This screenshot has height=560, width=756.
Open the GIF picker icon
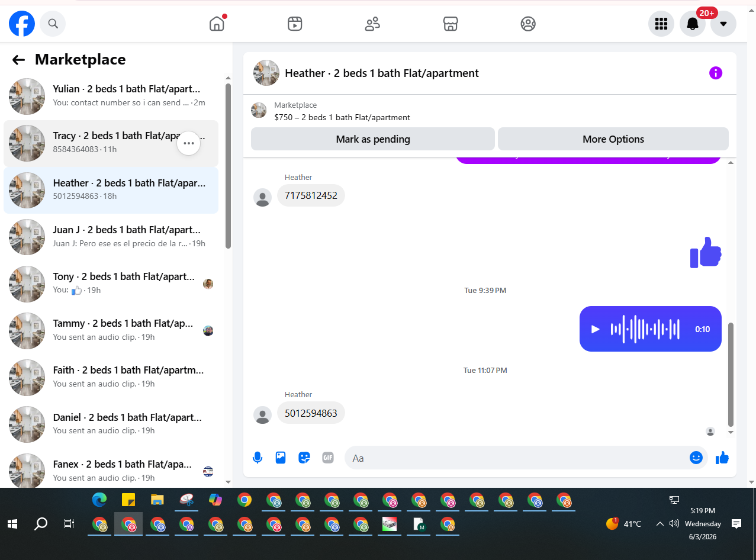(x=328, y=458)
